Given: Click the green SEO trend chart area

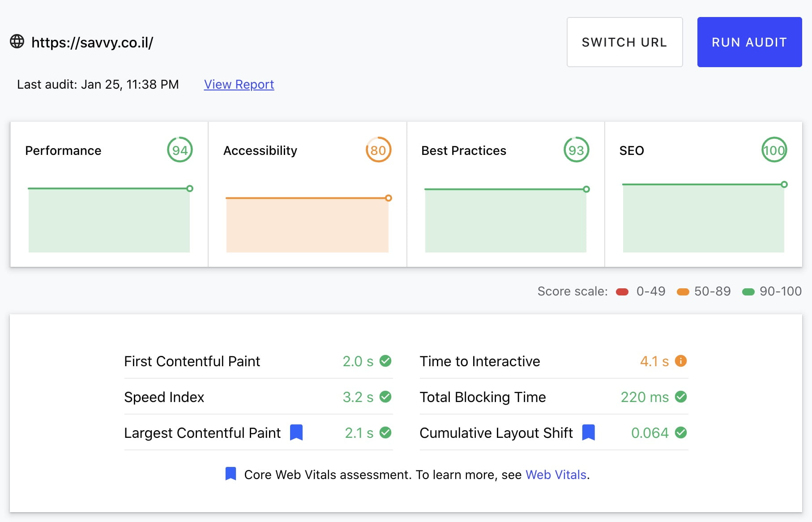Looking at the screenshot, I should (703, 218).
